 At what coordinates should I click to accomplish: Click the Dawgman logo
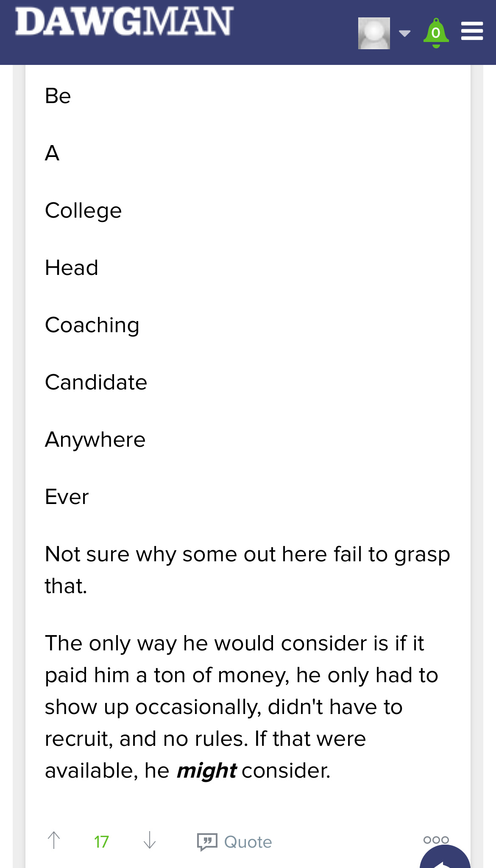pyautogui.click(x=124, y=22)
